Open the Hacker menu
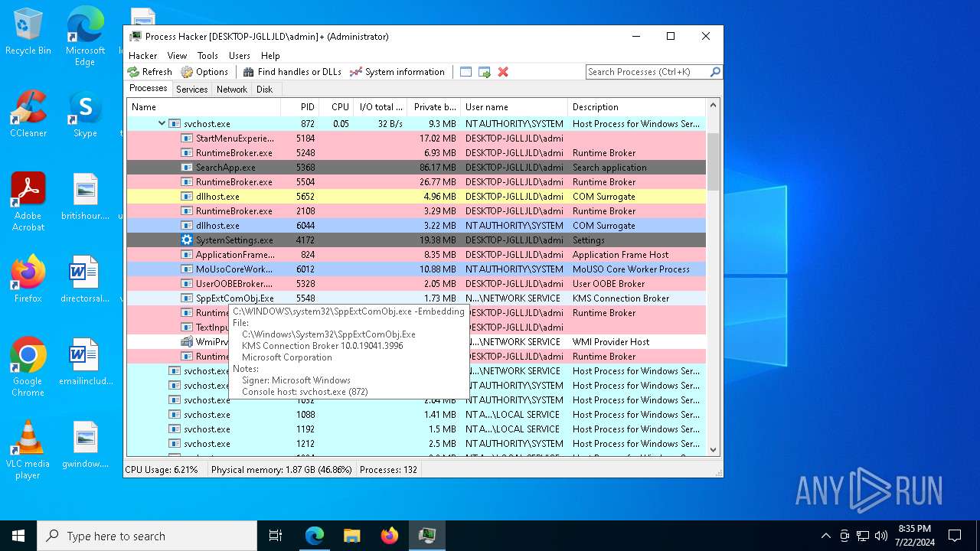Screen dimensions: 980x551 (142, 56)
